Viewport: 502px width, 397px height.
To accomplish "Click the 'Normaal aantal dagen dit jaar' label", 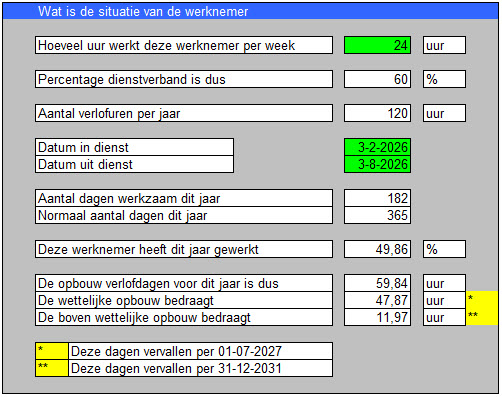I will coord(184,215).
